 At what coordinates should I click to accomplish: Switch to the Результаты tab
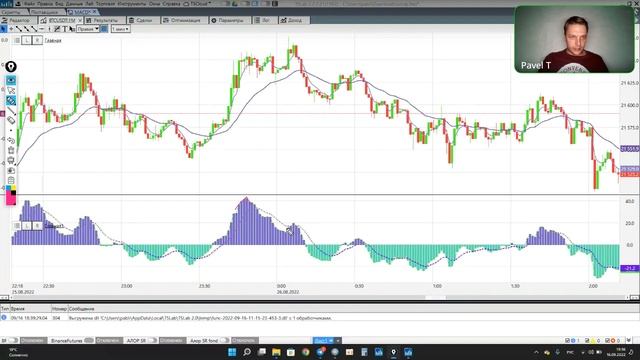[105, 20]
